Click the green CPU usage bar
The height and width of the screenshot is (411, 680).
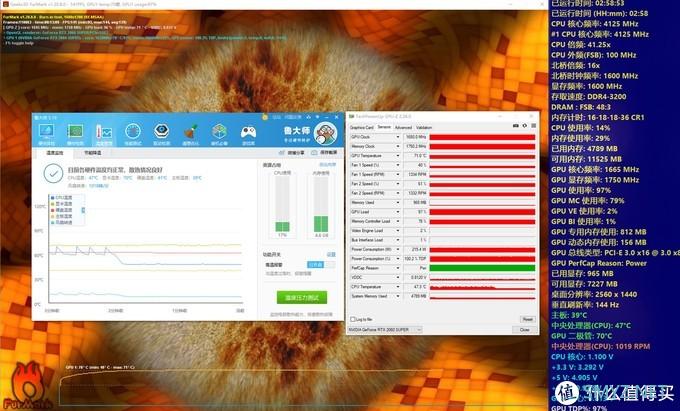[282, 227]
